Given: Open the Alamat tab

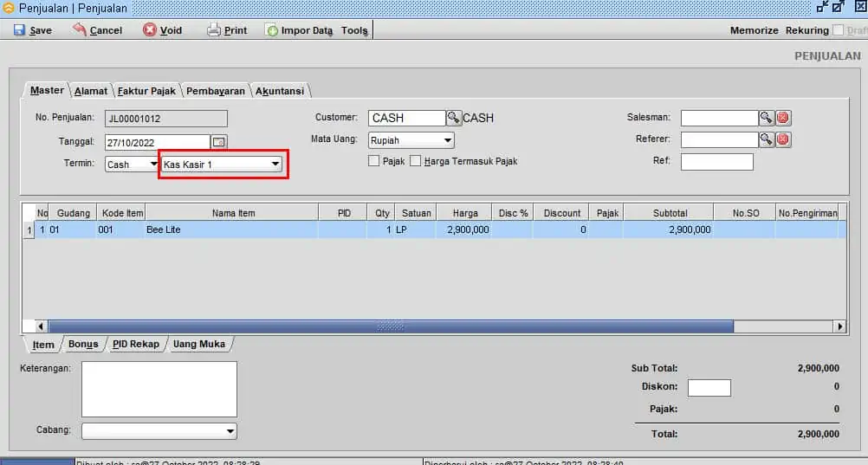Looking at the screenshot, I should click(x=91, y=91).
